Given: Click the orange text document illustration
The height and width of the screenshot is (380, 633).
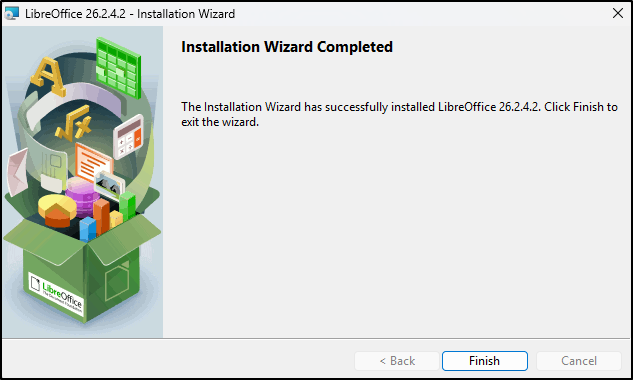Looking at the screenshot, I should pyautogui.click(x=94, y=162).
